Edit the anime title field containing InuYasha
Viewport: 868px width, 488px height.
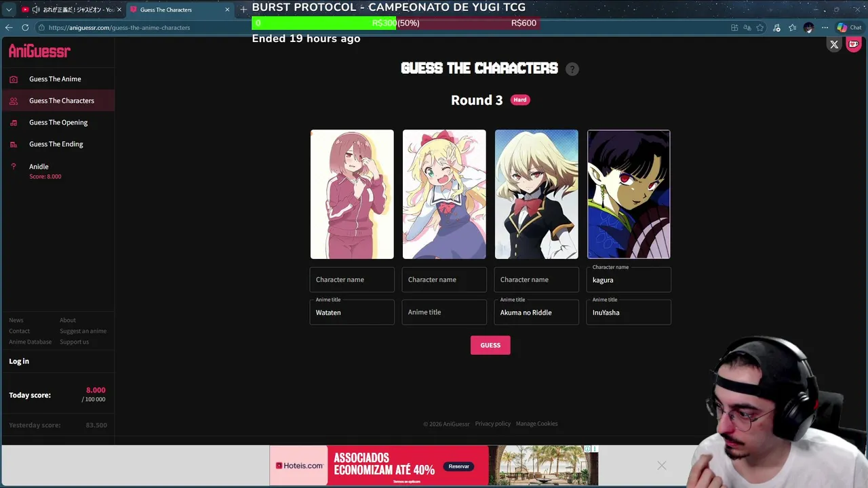(x=629, y=312)
